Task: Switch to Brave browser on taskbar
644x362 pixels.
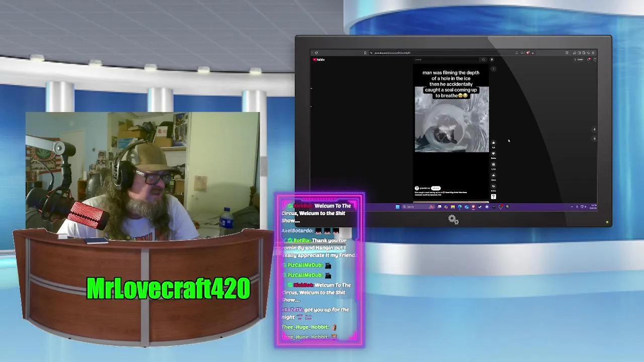Action: [x=473, y=207]
